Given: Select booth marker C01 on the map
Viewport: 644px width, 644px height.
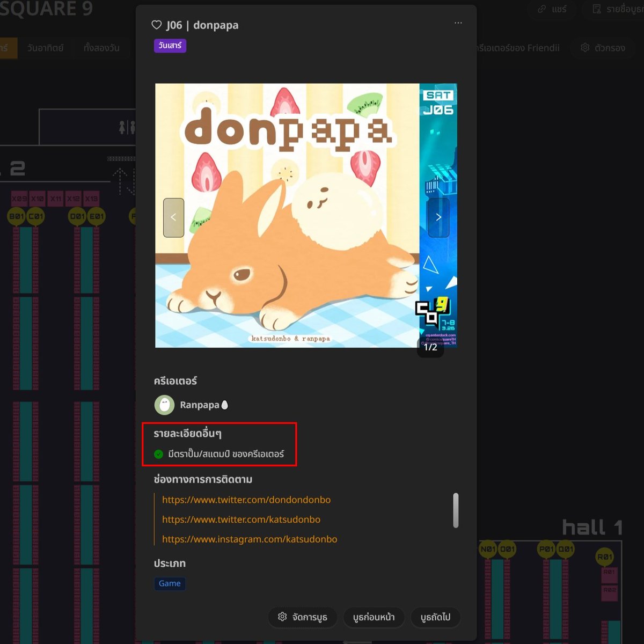Looking at the screenshot, I should point(36,217).
